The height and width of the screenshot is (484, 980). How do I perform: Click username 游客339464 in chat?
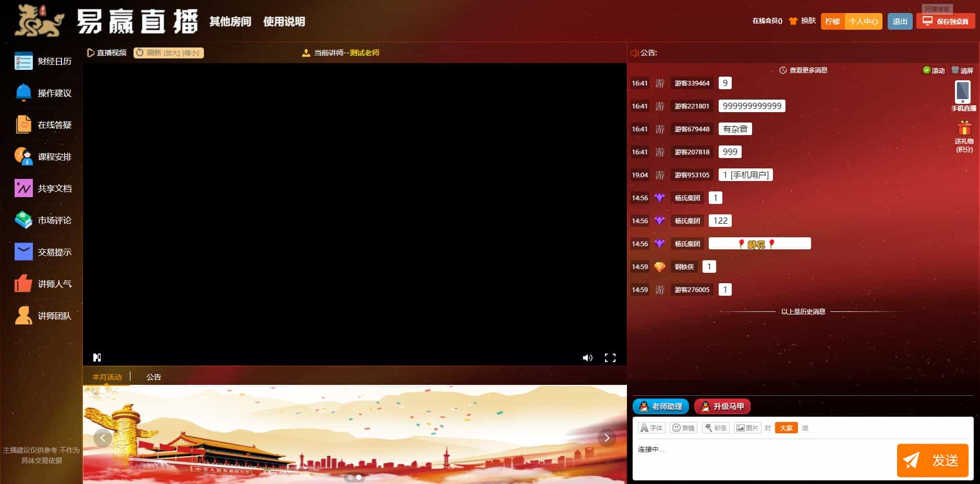coord(692,83)
